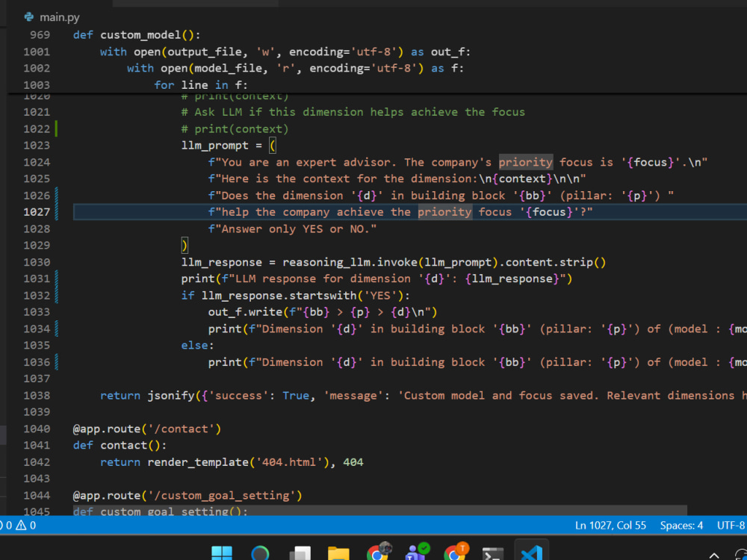Click @app.route('/custom_goal_setting') decorator
Image resolution: width=747 pixels, height=560 pixels.
[187, 495]
